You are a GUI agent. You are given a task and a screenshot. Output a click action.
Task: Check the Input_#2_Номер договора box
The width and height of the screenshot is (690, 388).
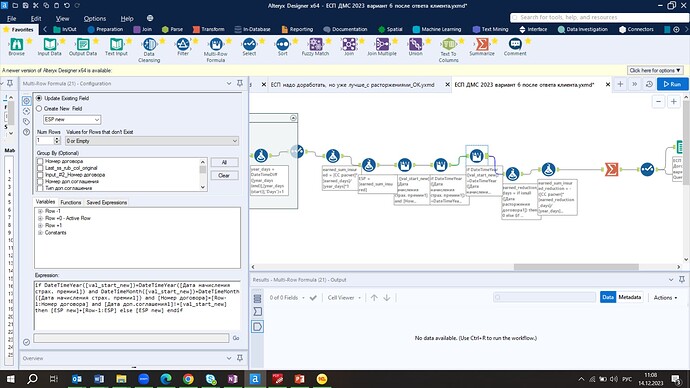40,175
